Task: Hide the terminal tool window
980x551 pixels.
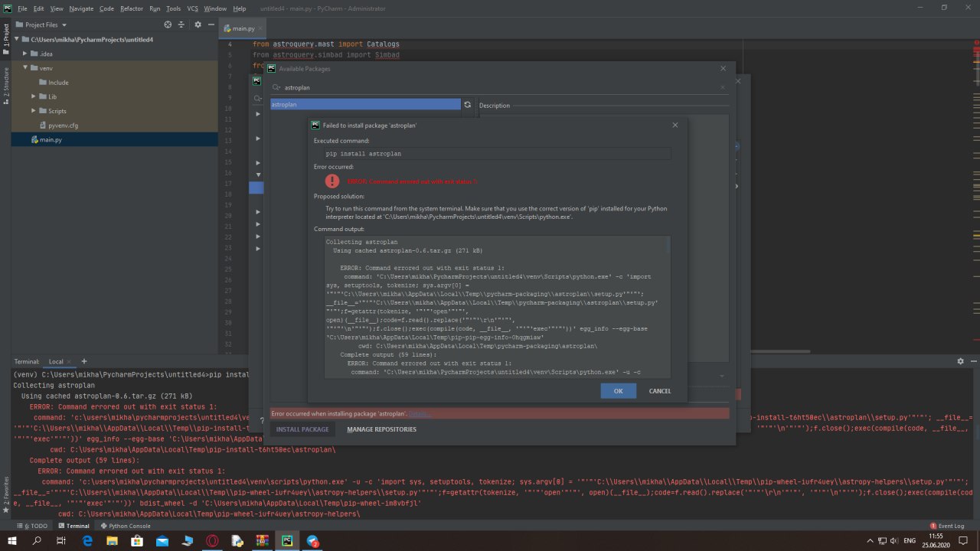Action: tap(973, 361)
